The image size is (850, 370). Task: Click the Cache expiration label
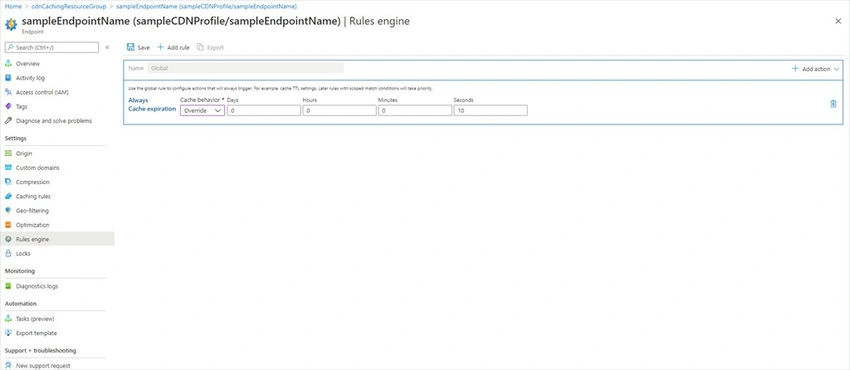coord(152,109)
